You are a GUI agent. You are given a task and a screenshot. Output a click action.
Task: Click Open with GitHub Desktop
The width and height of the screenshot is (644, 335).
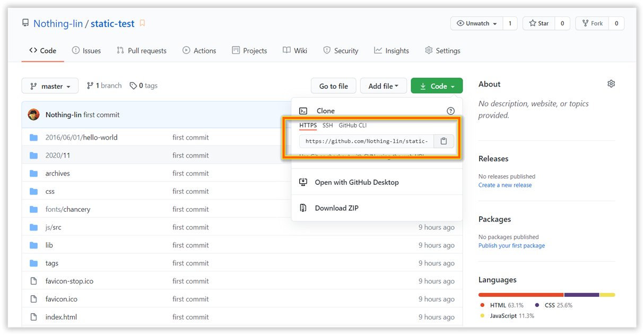coord(356,182)
